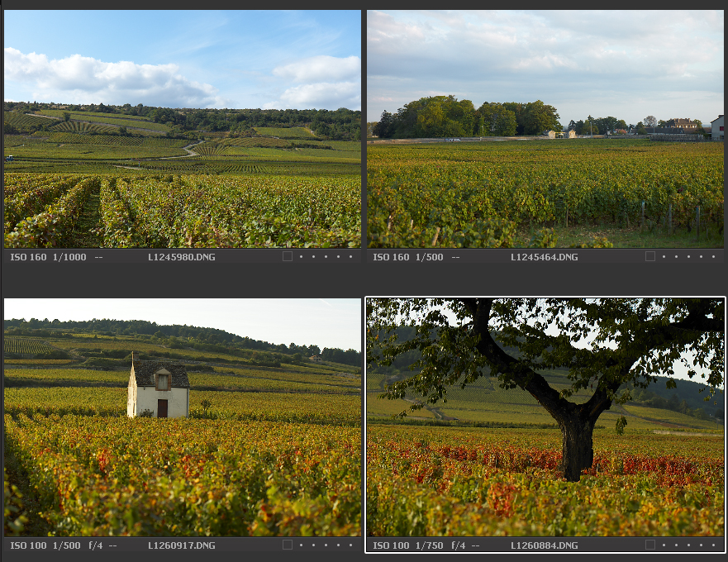Open thumbnail L1260884.DNG tree over red vines
Image resolution: width=728 pixels, height=562 pixels.
545,417
